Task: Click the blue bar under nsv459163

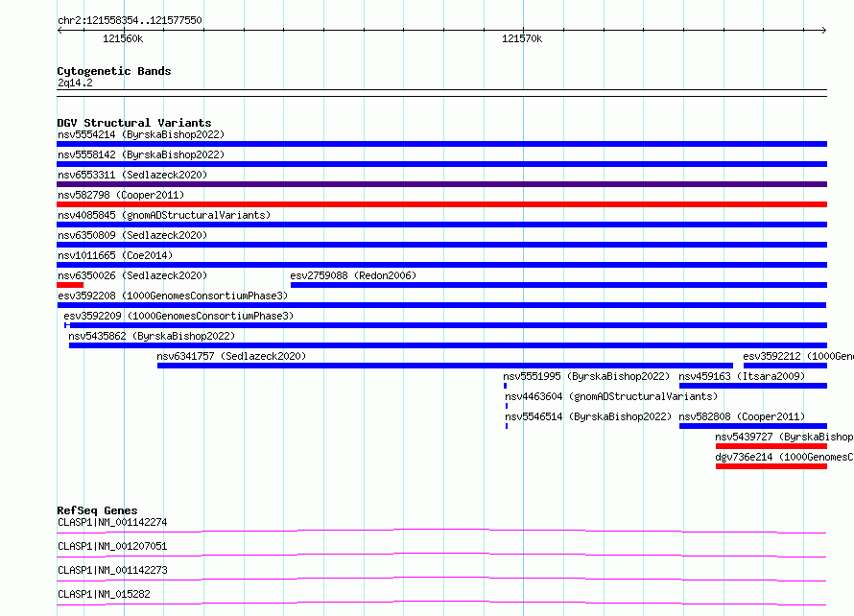Action: pos(753,386)
